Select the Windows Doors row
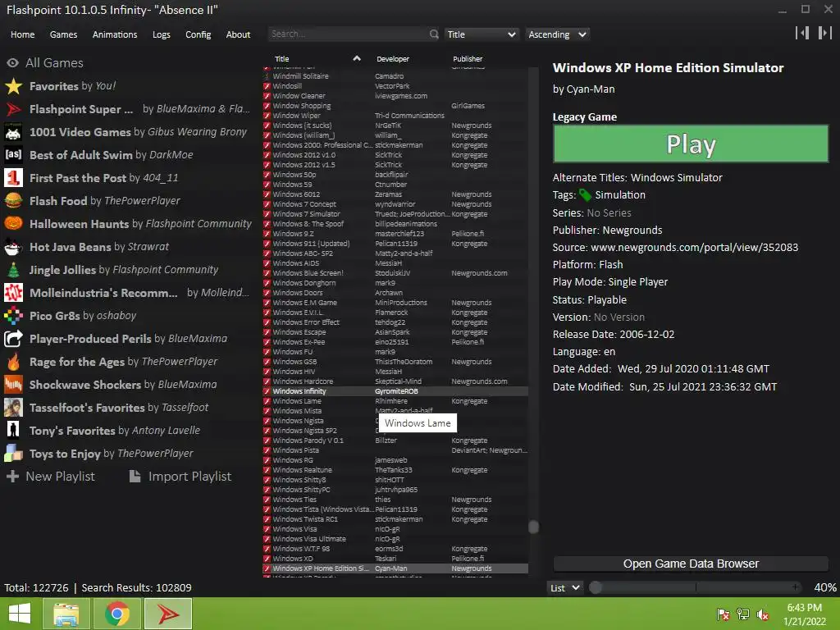The image size is (840, 630). click(395, 293)
